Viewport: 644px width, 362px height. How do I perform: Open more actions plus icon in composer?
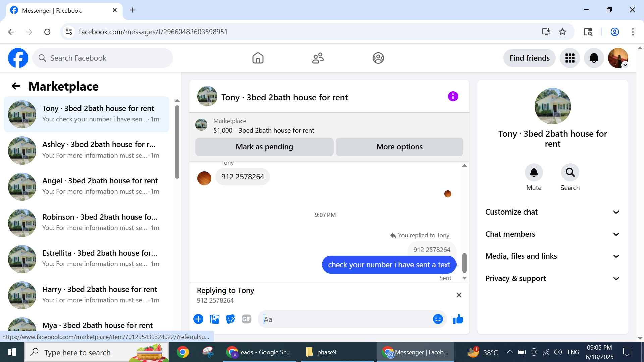[x=198, y=319]
